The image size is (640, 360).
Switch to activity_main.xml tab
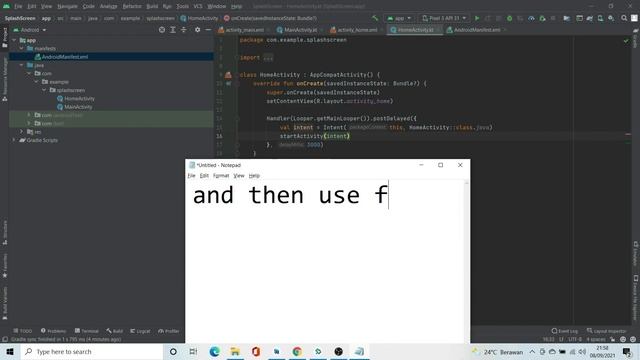pyautogui.click(x=244, y=30)
